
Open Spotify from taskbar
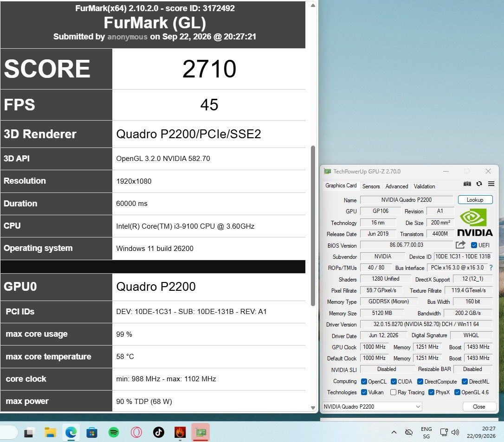(113, 433)
